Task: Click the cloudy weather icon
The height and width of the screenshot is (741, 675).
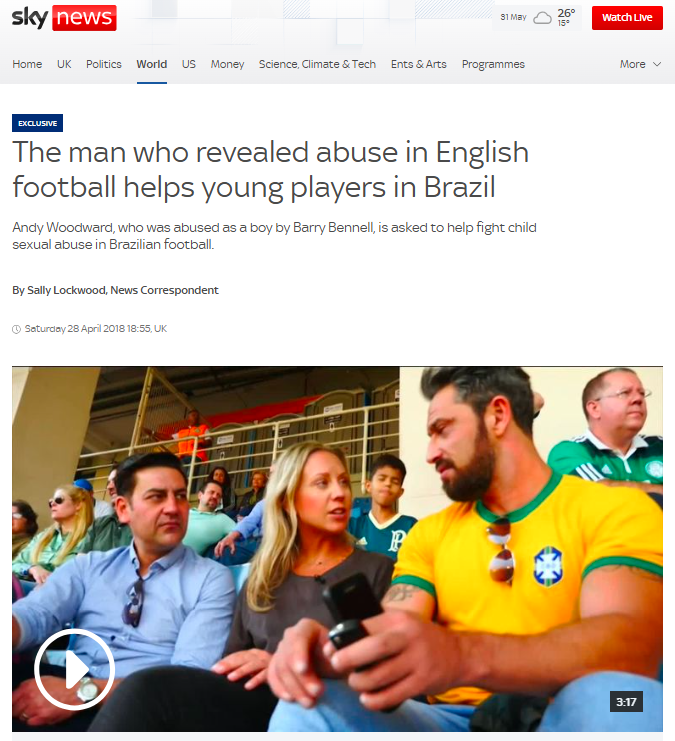Action: (x=542, y=18)
